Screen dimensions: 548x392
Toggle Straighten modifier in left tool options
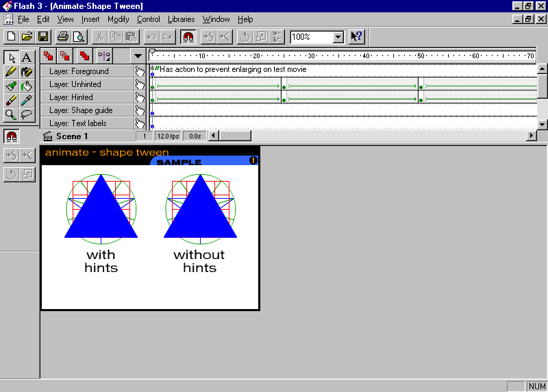(x=27, y=156)
